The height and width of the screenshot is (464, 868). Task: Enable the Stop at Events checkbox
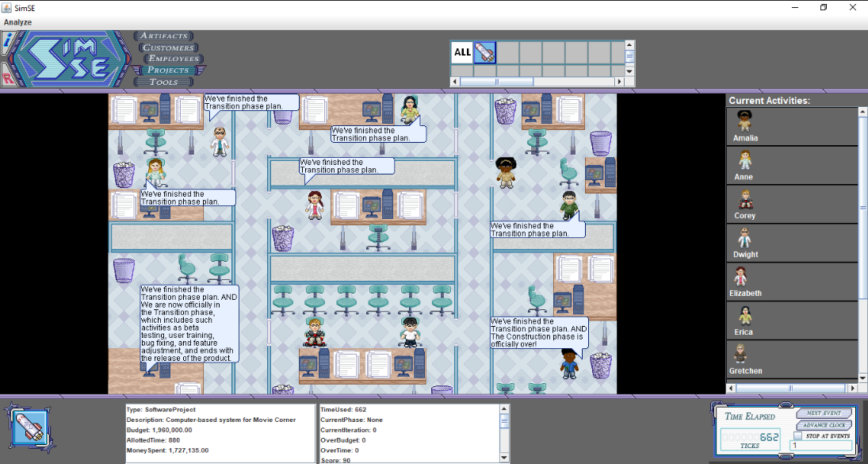tap(797, 436)
